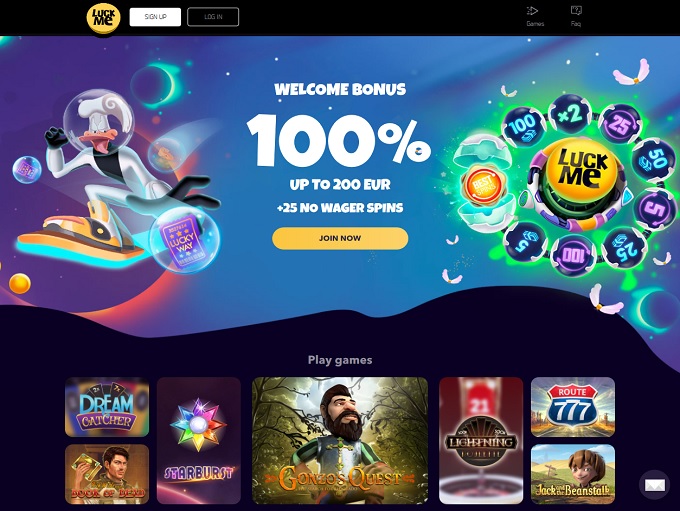680x511 pixels.
Task: Open the Games menu icon
Action: 535,16
